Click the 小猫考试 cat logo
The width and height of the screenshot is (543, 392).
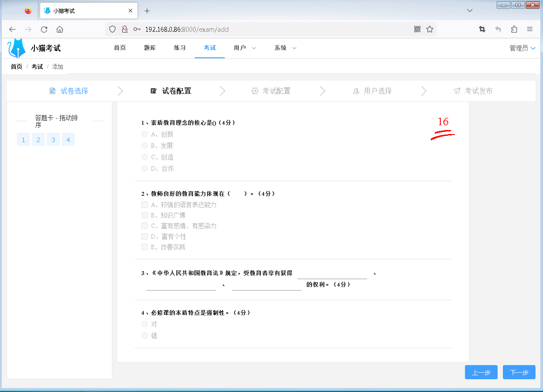(x=16, y=48)
